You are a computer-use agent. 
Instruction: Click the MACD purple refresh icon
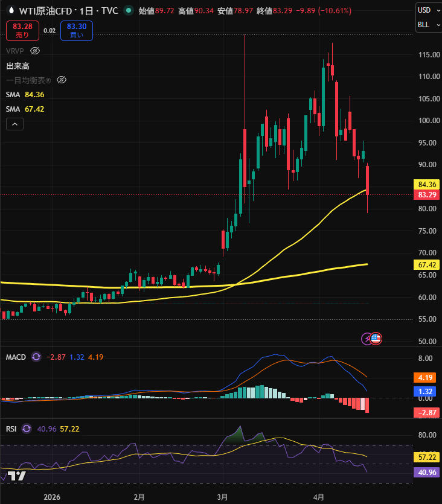tap(36, 357)
